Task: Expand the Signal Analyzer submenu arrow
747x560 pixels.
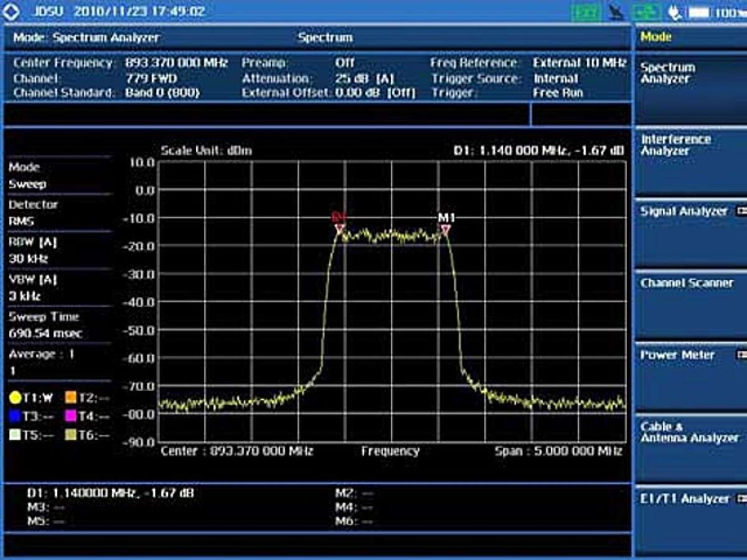Action: tap(741, 212)
